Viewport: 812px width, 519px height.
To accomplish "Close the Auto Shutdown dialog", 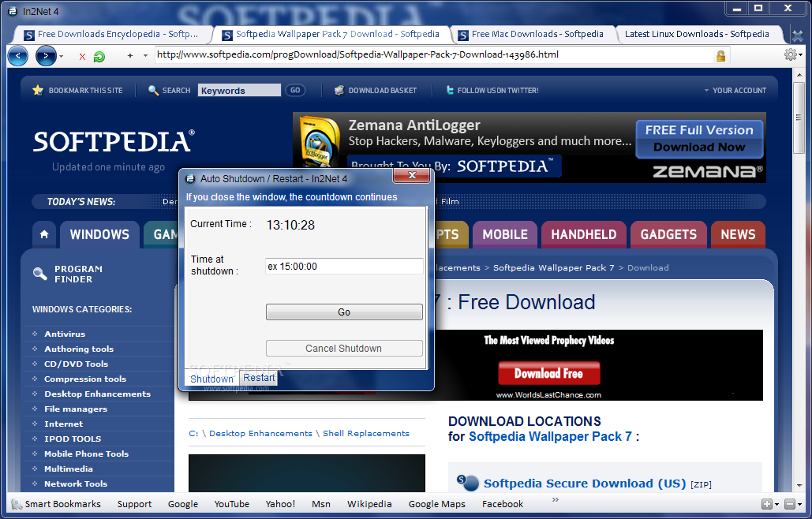I will tap(412, 175).
